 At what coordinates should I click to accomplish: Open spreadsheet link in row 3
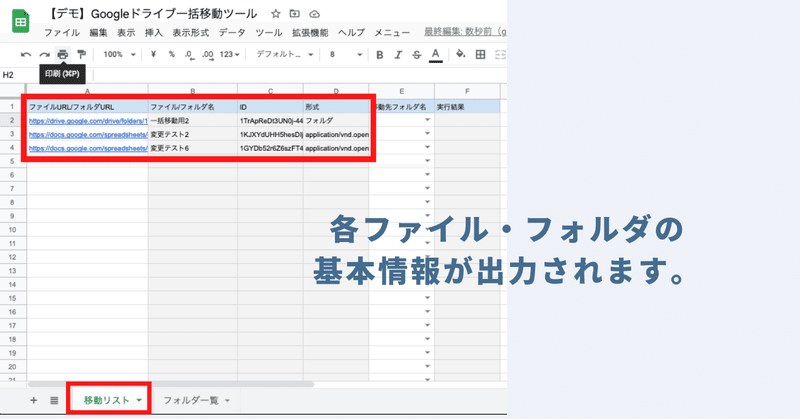pyautogui.click(x=88, y=135)
